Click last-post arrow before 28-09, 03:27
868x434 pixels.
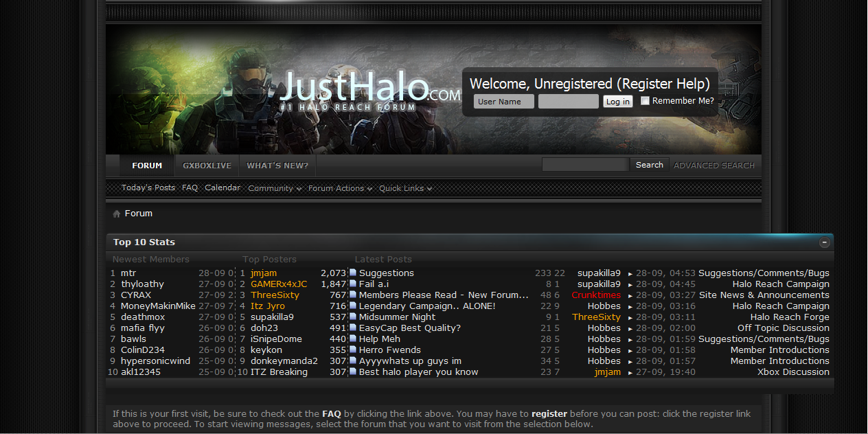pyautogui.click(x=630, y=296)
